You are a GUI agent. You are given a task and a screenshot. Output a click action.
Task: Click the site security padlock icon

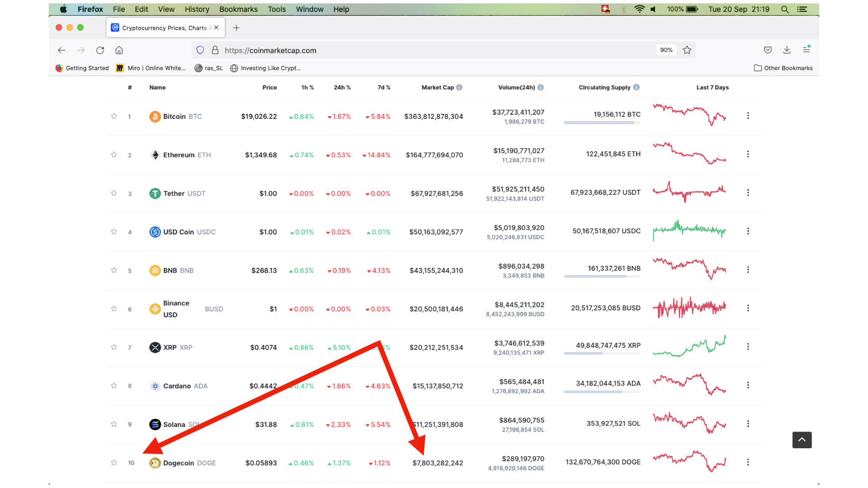(215, 50)
